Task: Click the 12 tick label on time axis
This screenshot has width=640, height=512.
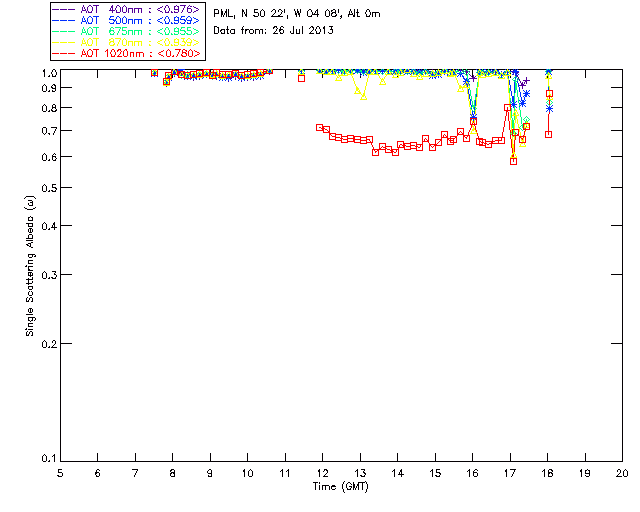Action: (322, 473)
